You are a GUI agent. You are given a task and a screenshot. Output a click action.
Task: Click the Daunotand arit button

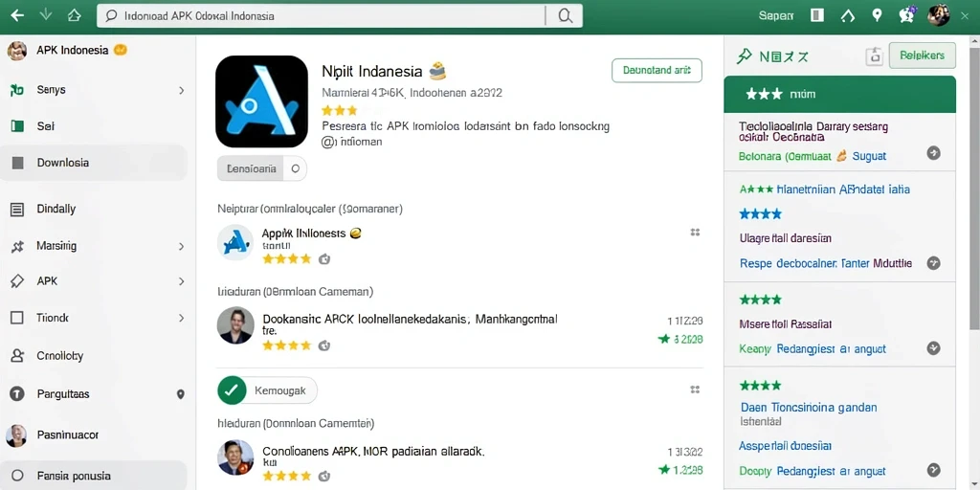(x=657, y=71)
